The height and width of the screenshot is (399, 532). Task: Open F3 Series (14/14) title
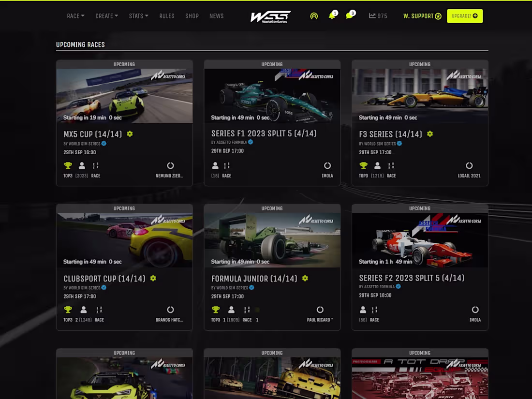pyautogui.click(x=390, y=134)
